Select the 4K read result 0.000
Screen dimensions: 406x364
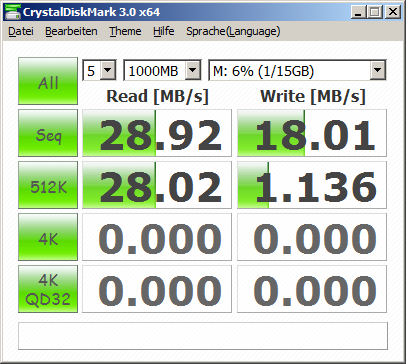pos(157,237)
